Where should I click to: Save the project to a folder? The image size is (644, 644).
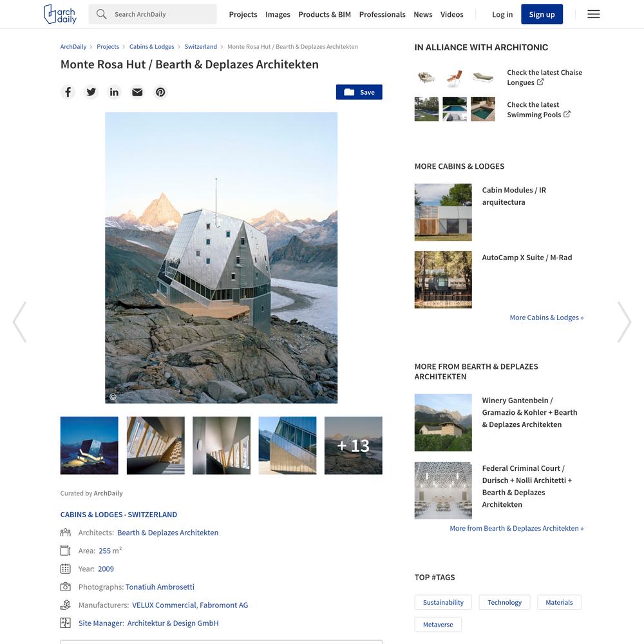pos(359,92)
